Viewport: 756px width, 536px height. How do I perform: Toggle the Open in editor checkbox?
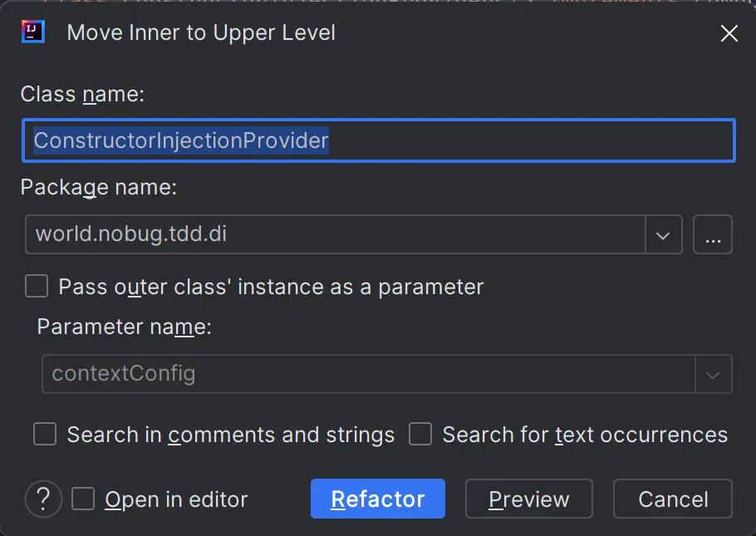pyautogui.click(x=83, y=499)
